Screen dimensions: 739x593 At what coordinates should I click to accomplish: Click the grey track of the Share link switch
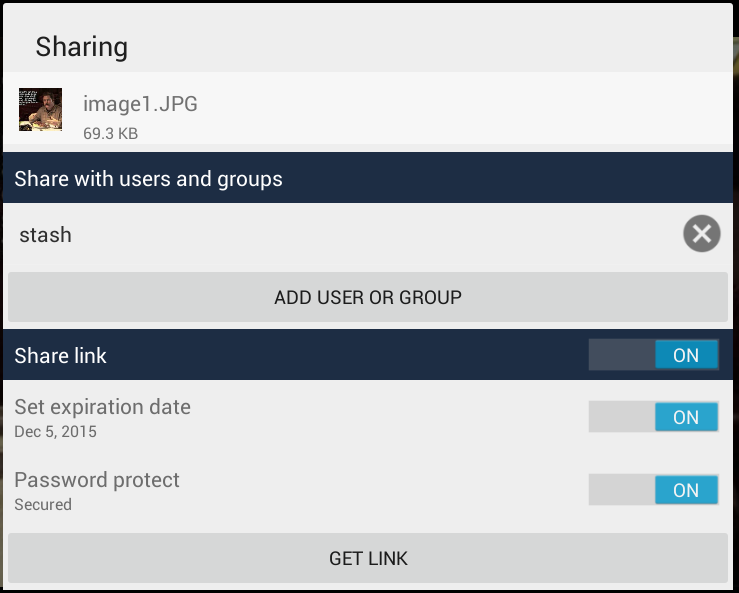tap(622, 355)
